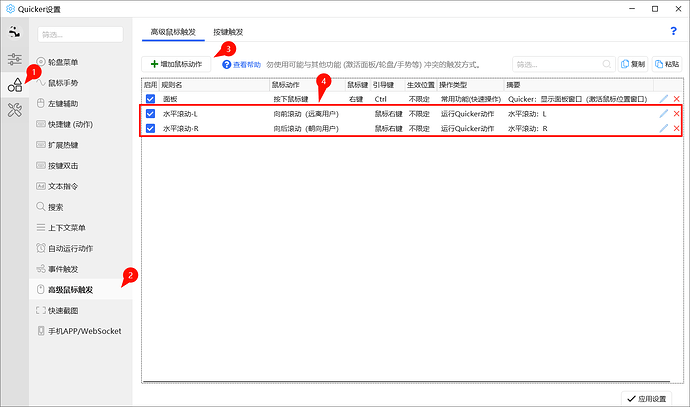Viewport: 690px width, 407px height.
Task: Select the 高级鼠标触发 tab
Action: (171, 33)
